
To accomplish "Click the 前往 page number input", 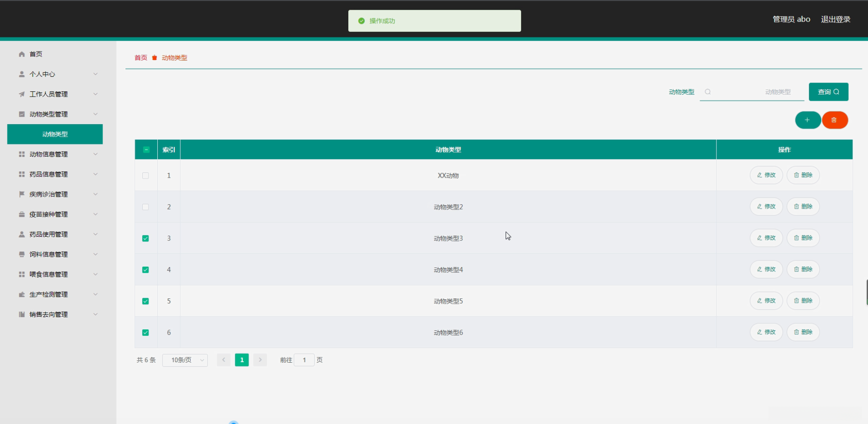I will coord(304,360).
